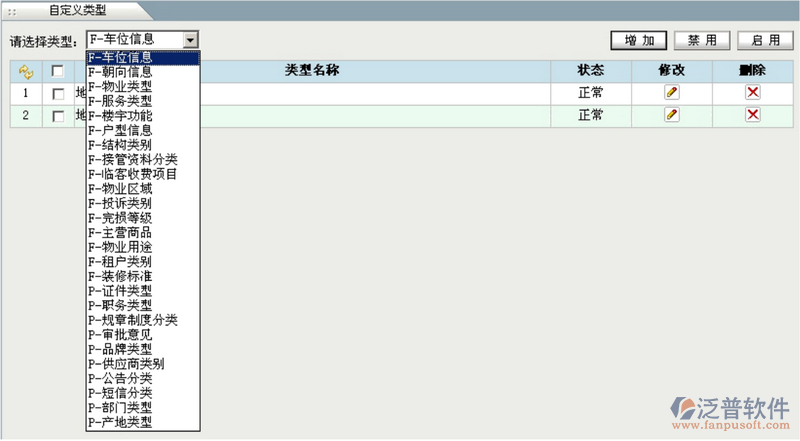Pick F-装修标准 from the list

point(143,277)
